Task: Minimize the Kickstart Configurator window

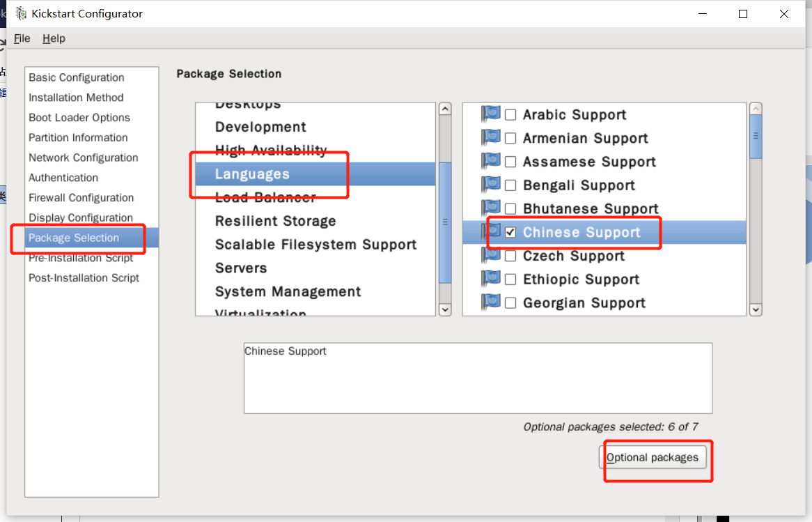Action: [x=703, y=14]
